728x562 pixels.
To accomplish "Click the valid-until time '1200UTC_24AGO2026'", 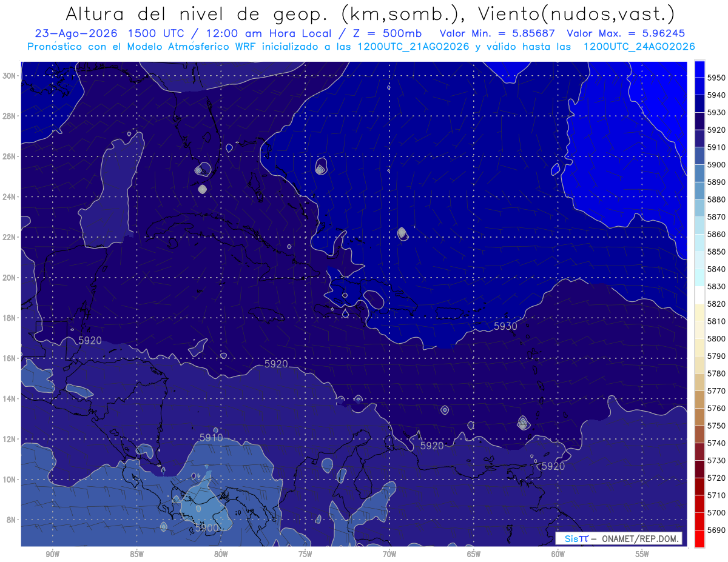I will tap(639, 47).
